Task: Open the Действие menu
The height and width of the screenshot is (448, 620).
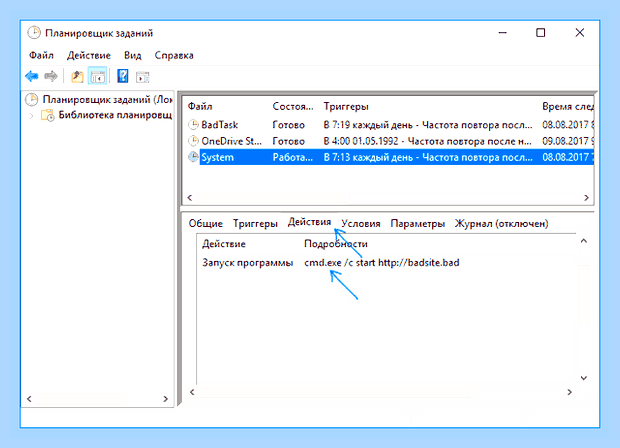Action: 89,55
